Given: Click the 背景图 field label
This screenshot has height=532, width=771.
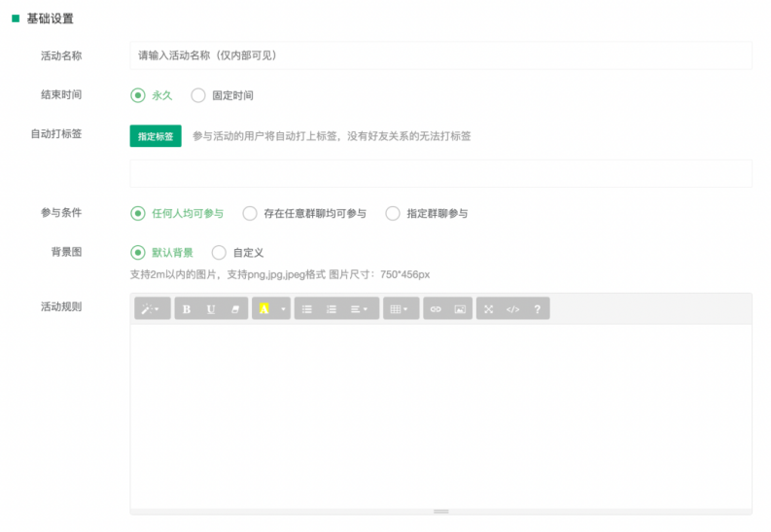Looking at the screenshot, I should pos(66,252).
